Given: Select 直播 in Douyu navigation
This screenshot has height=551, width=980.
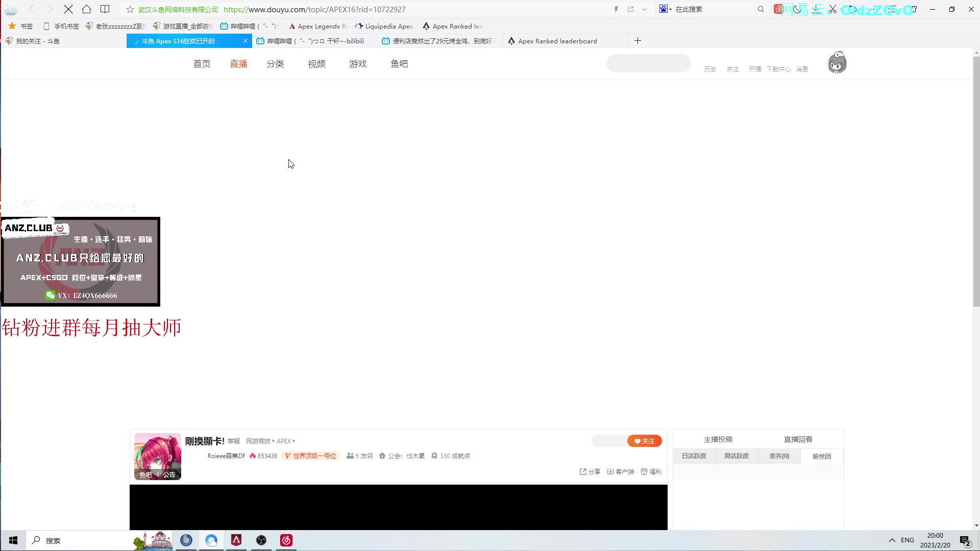Looking at the screenshot, I should 238,64.
